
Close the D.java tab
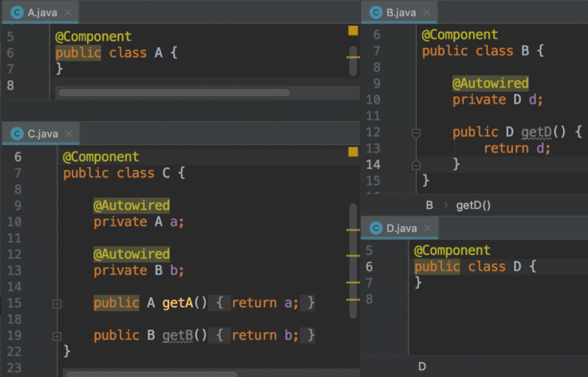[x=427, y=228]
